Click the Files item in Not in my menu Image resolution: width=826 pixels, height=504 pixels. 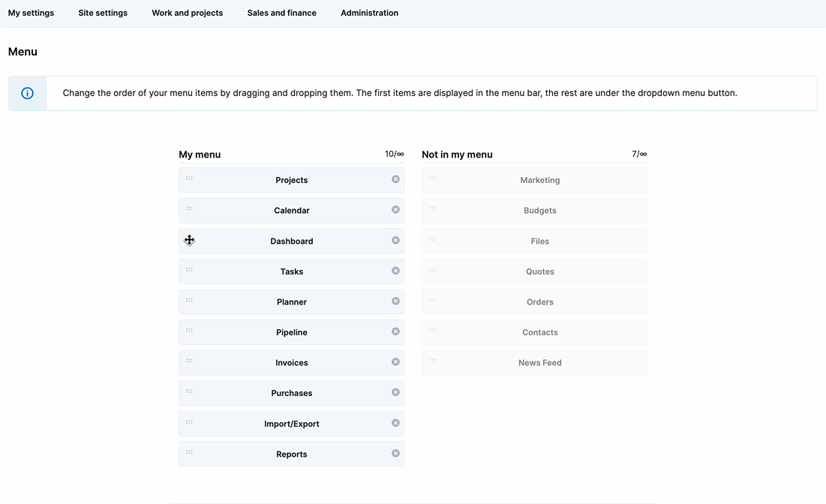[534, 241]
